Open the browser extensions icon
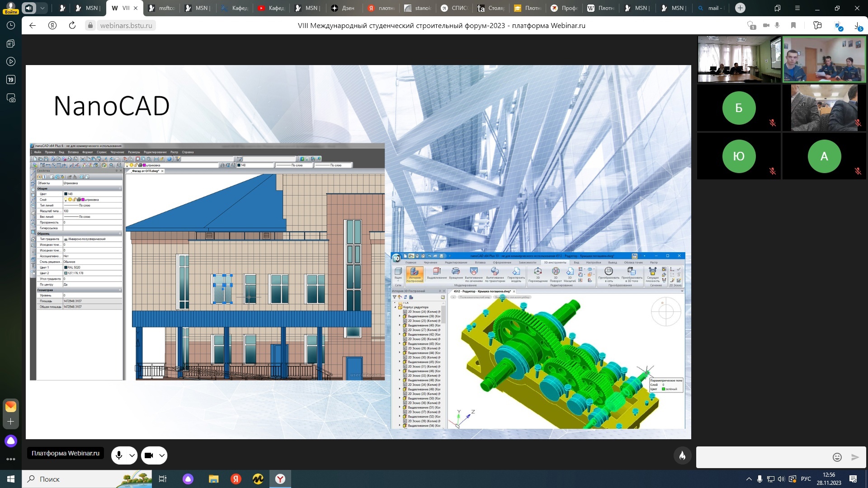 click(x=817, y=26)
